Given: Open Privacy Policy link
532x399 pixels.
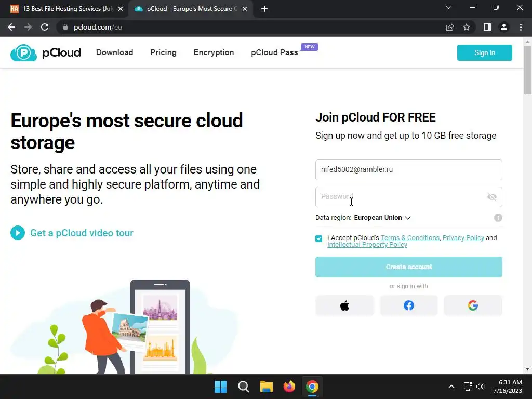Looking at the screenshot, I should 463,238.
